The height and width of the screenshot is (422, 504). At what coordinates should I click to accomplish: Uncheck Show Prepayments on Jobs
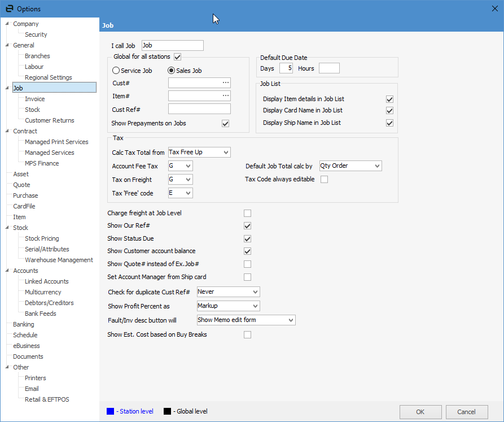(x=226, y=123)
